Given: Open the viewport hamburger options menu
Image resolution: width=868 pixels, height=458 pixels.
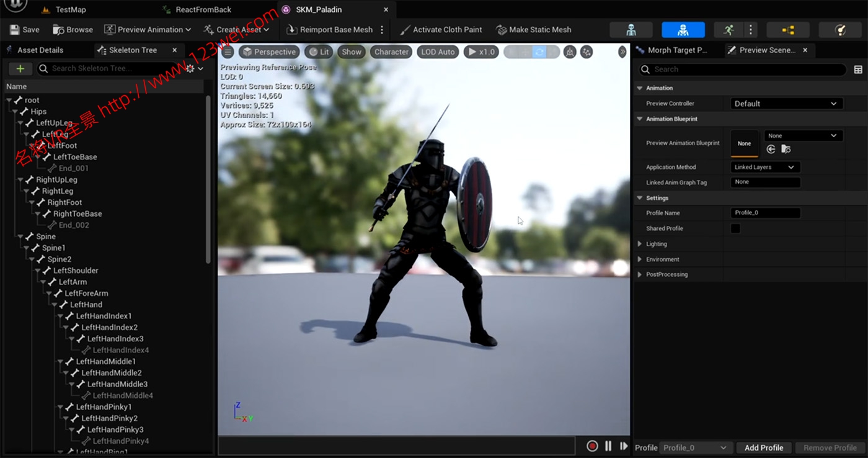Looking at the screenshot, I should 228,52.
